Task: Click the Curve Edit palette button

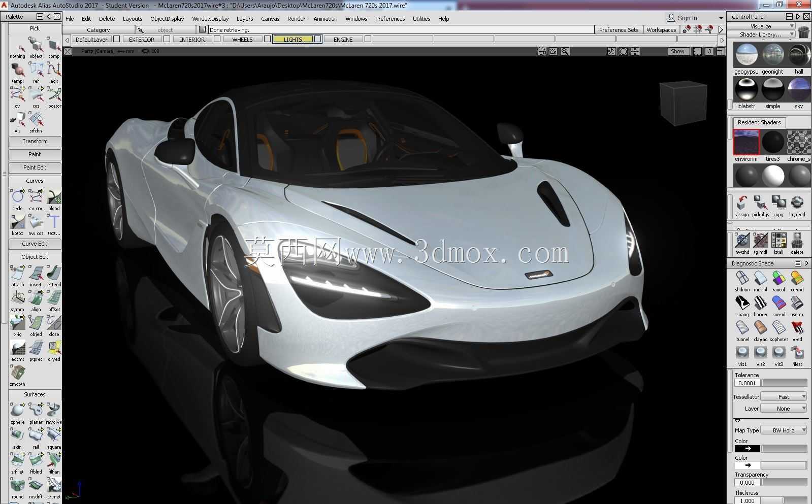Action: pyautogui.click(x=35, y=244)
